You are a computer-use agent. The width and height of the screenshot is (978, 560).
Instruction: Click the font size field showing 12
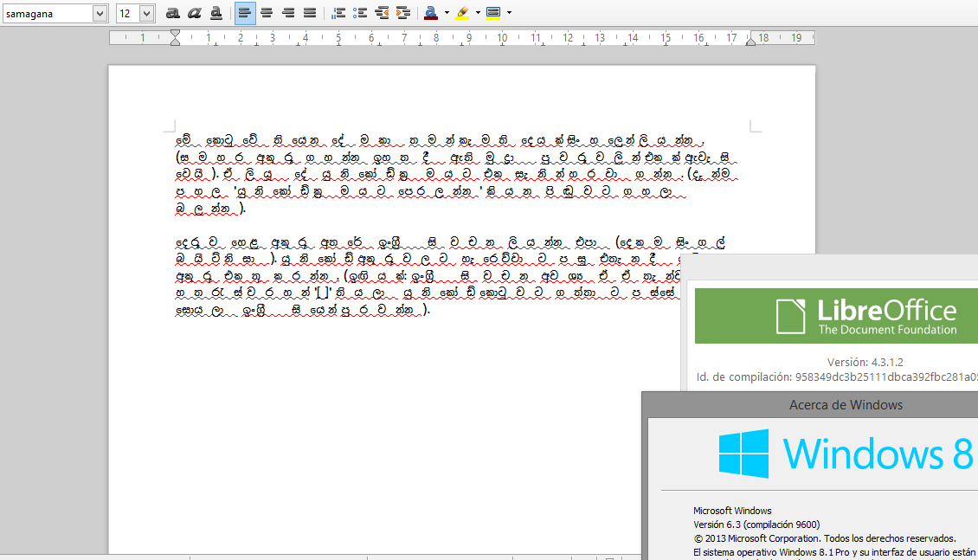coord(127,13)
